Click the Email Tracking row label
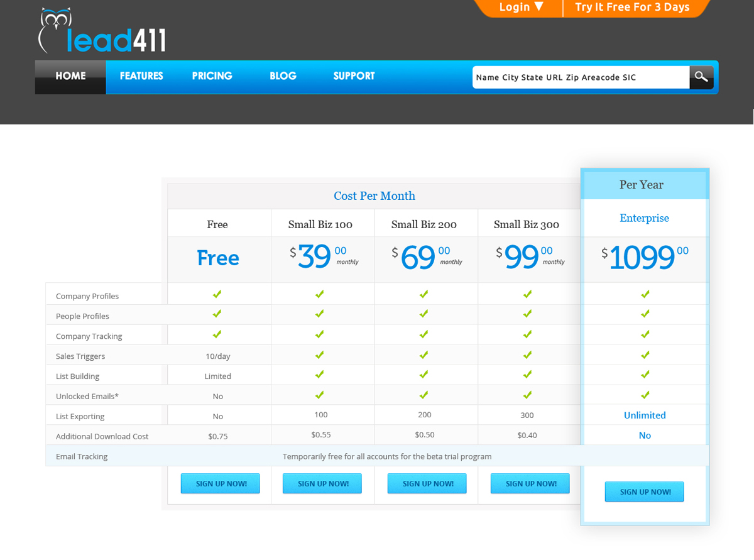The image size is (754, 560). [x=82, y=457]
